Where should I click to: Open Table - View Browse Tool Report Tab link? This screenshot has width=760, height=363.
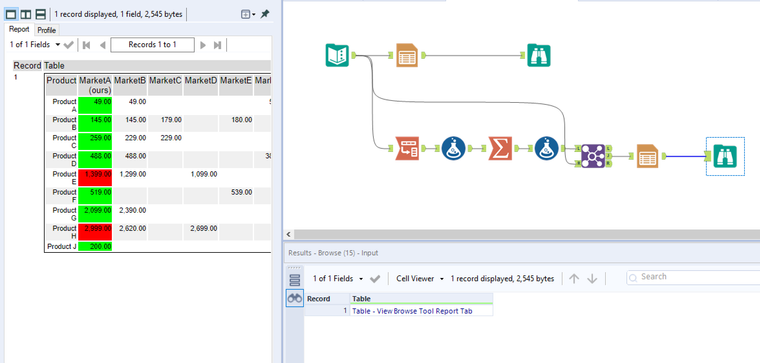pos(412,311)
